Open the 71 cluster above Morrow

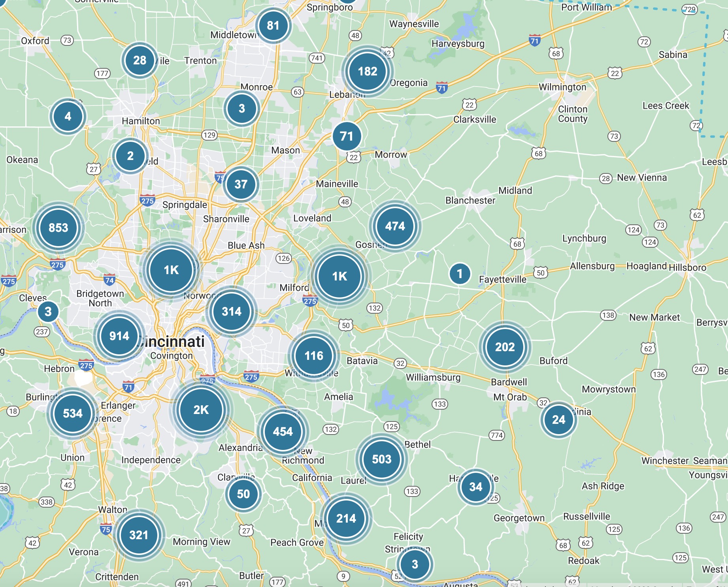tap(347, 136)
